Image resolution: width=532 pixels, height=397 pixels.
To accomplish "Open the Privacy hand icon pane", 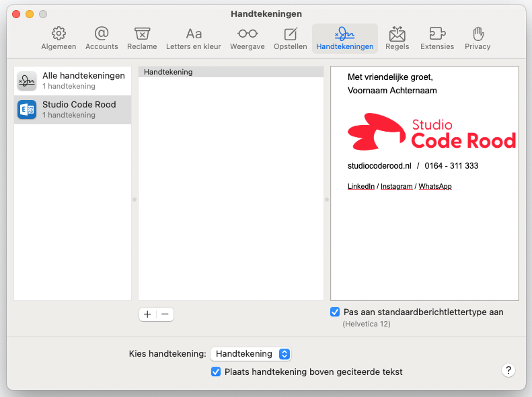I will point(478,38).
